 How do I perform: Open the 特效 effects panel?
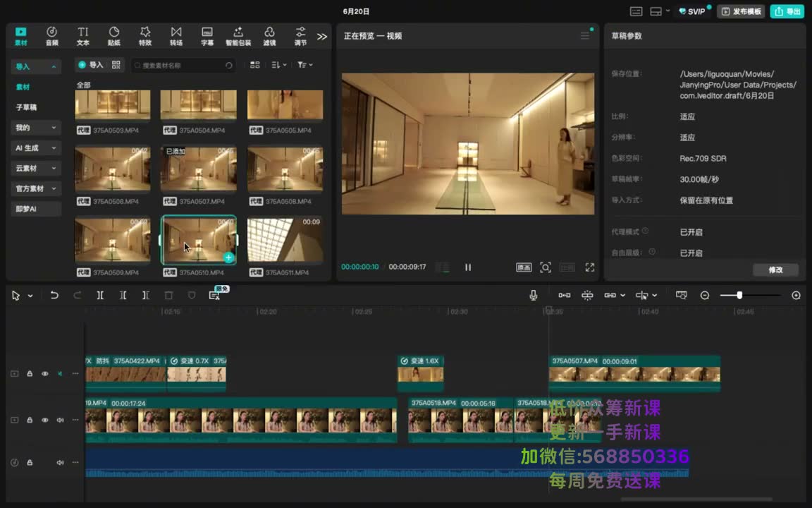(x=145, y=36)
